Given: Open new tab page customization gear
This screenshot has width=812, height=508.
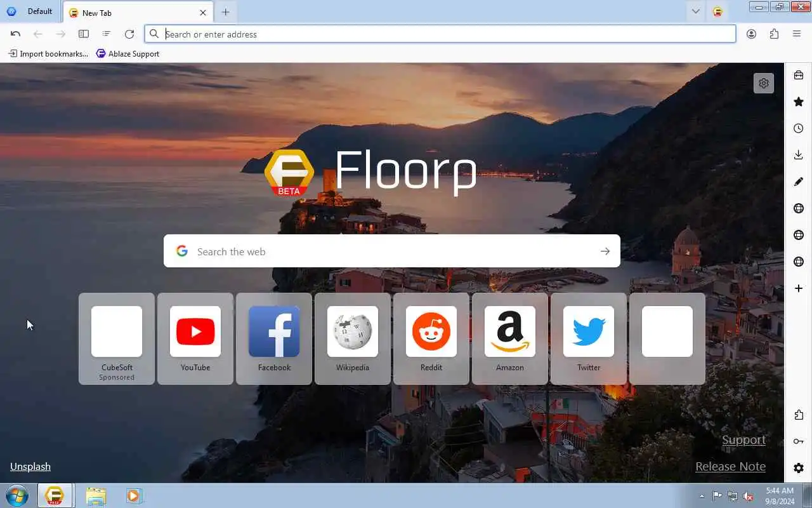Looking at the screenshot, I should coord(764,83).
